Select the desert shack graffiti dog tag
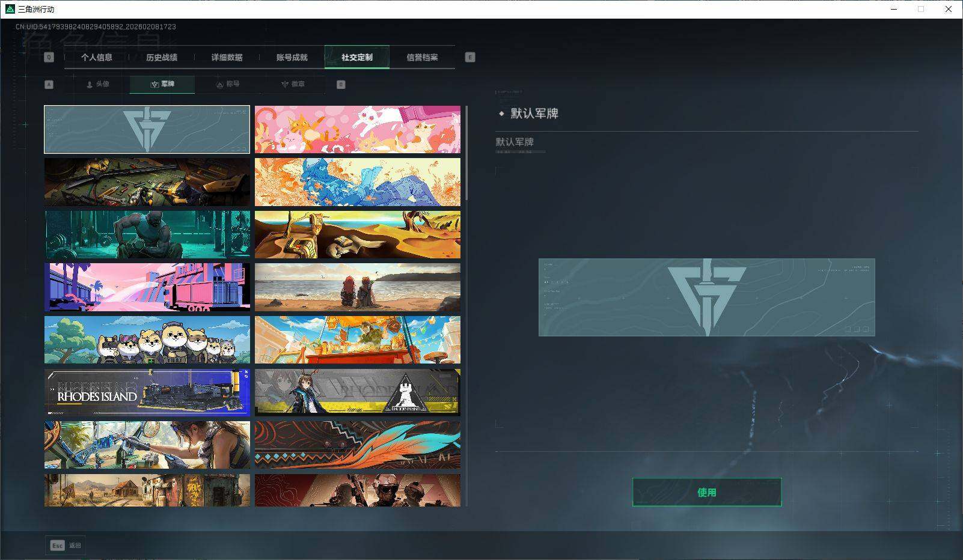 click(147, 490)
